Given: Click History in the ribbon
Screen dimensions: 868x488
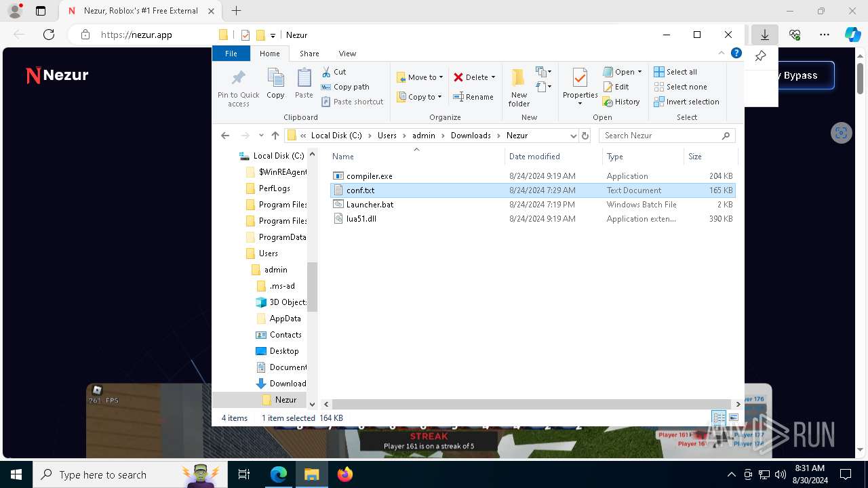Looking at the screenshot, I should click(x=621, y=102).
